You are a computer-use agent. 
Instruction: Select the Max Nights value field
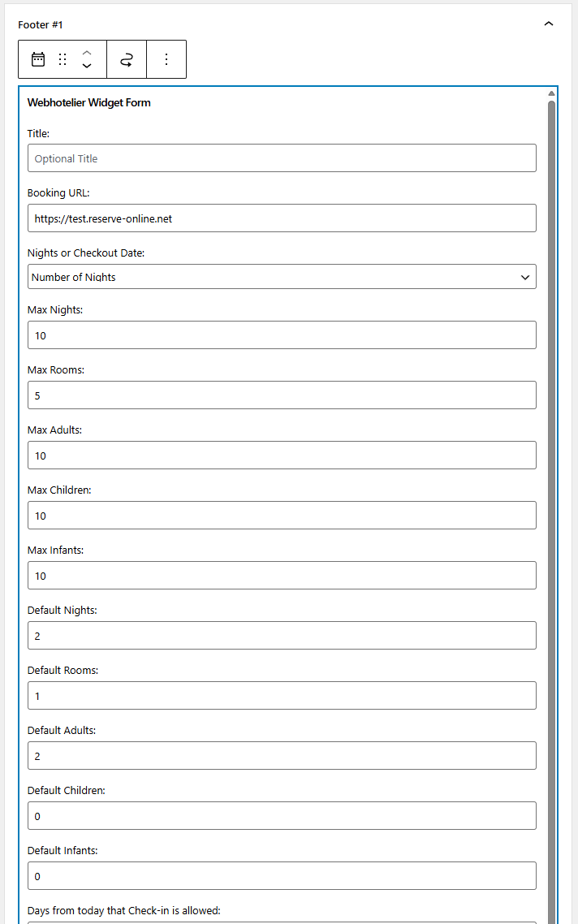(x=280, y=335)
